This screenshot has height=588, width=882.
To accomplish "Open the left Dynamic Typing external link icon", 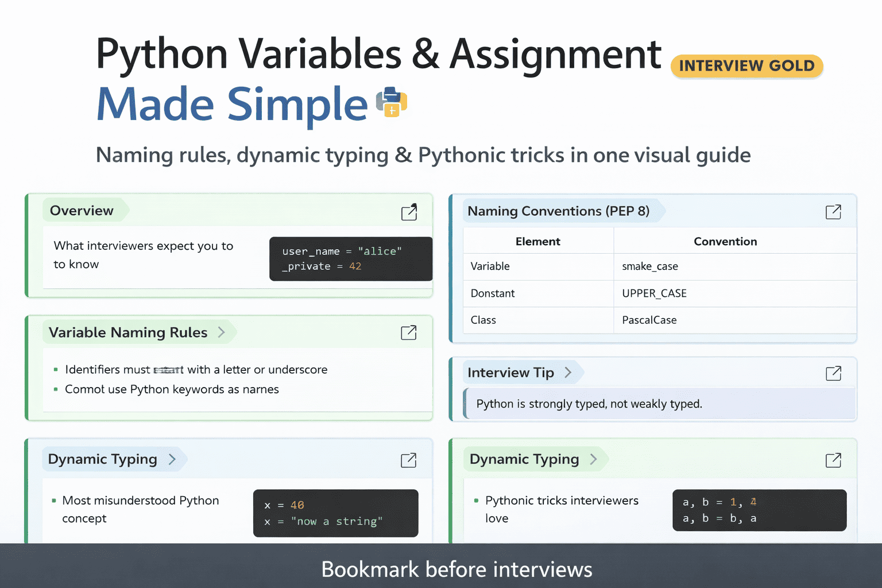I will [408, 460].
